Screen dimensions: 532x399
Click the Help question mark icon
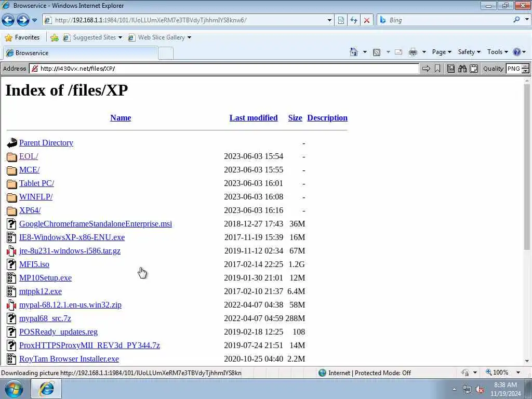click(x=517, y=52)
